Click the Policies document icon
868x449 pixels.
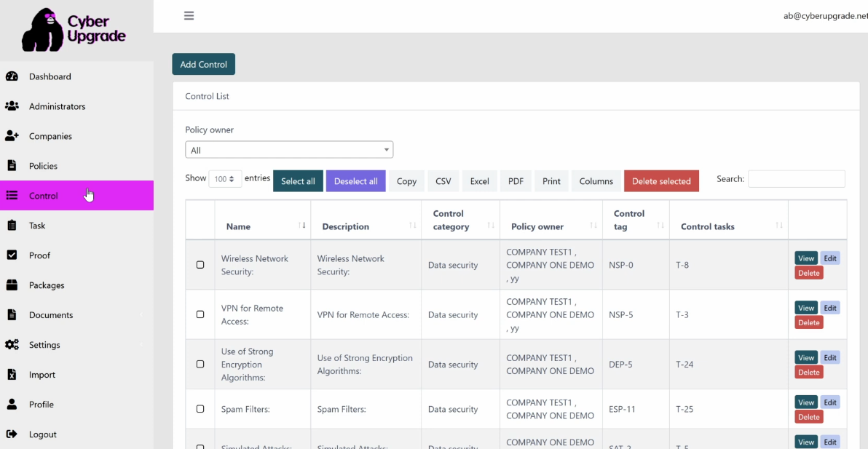coord(12,166)
